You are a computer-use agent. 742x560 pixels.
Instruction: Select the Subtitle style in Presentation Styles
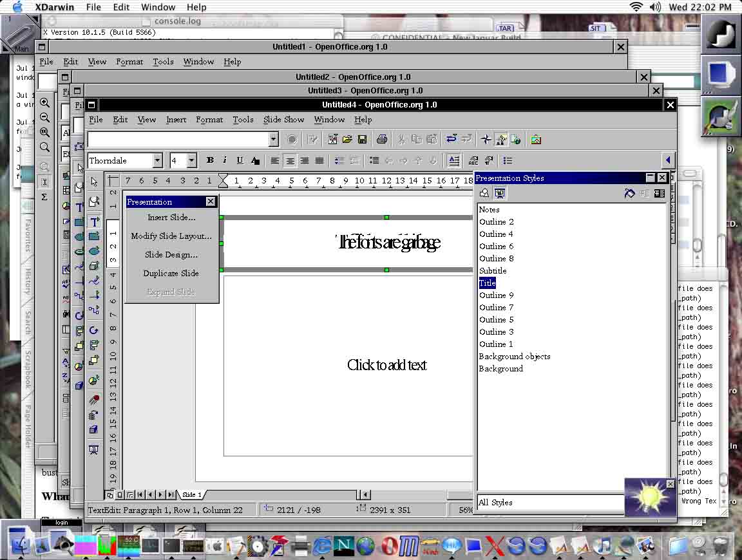pyautogui.click(x=493, y=270)
